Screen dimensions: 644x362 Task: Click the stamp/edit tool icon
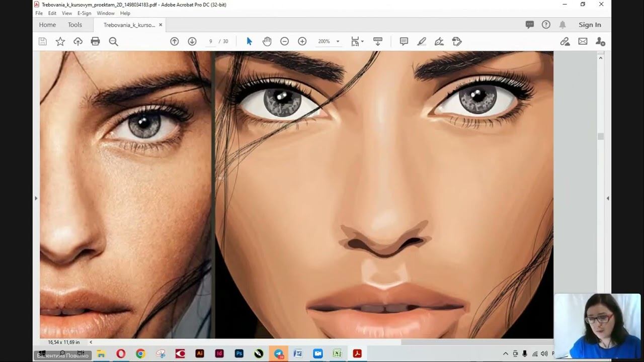tap(457, 41)
